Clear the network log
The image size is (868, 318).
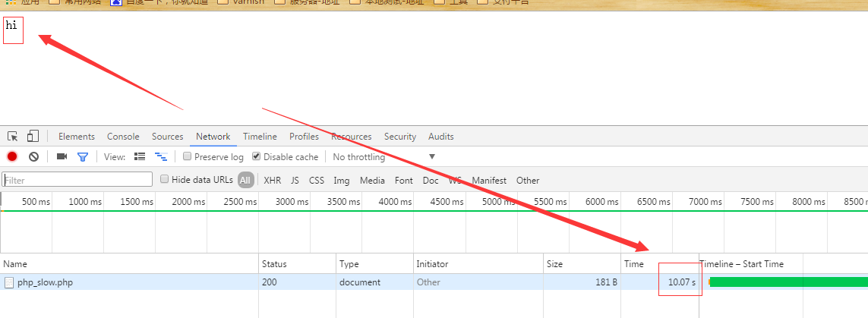[x=33, y=157]
